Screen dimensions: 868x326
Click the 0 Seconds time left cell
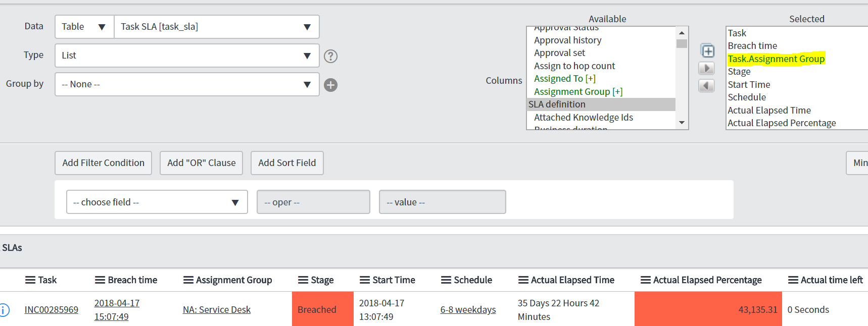point(808,310)
